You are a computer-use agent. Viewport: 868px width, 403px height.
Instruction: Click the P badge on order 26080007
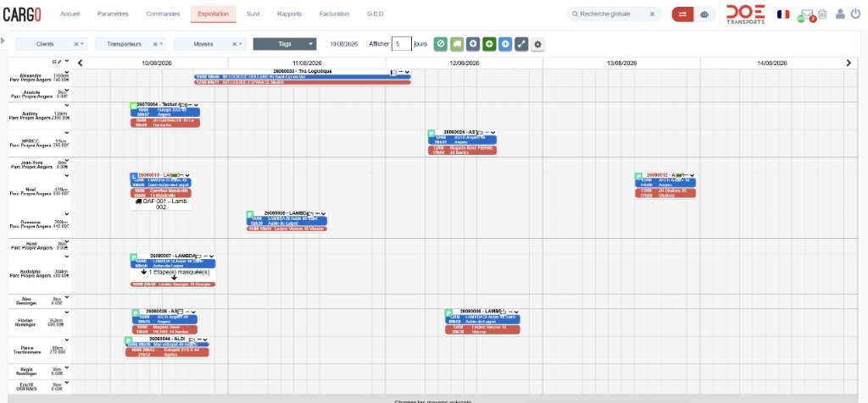pyautogui.click(x=133, y=257)
